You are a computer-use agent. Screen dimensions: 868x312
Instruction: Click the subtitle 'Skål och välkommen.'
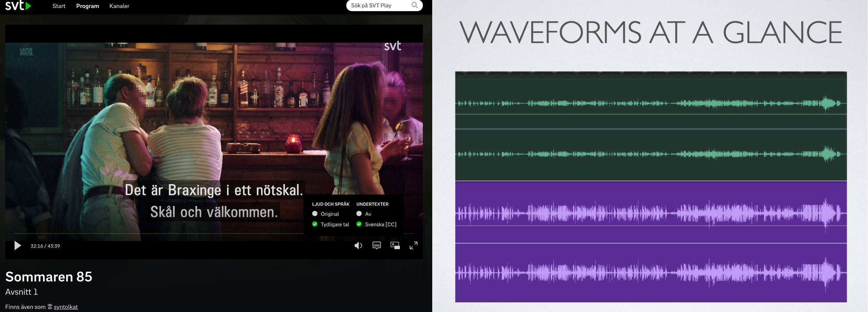coord(214,212)
